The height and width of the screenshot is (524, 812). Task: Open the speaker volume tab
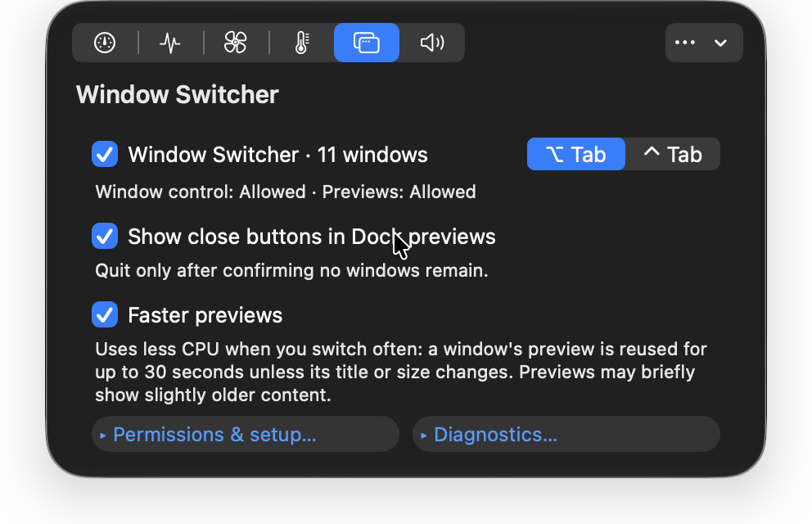[432, 43]
